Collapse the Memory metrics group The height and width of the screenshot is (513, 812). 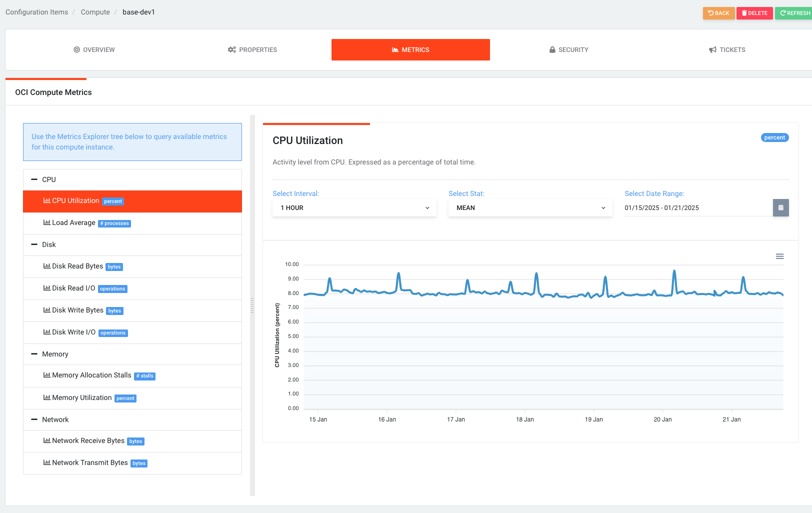point(34,354)
